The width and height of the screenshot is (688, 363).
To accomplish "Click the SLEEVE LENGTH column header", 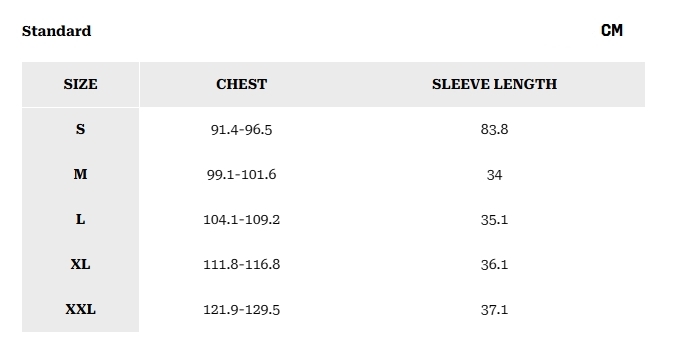I will click(x=494, y=84).
